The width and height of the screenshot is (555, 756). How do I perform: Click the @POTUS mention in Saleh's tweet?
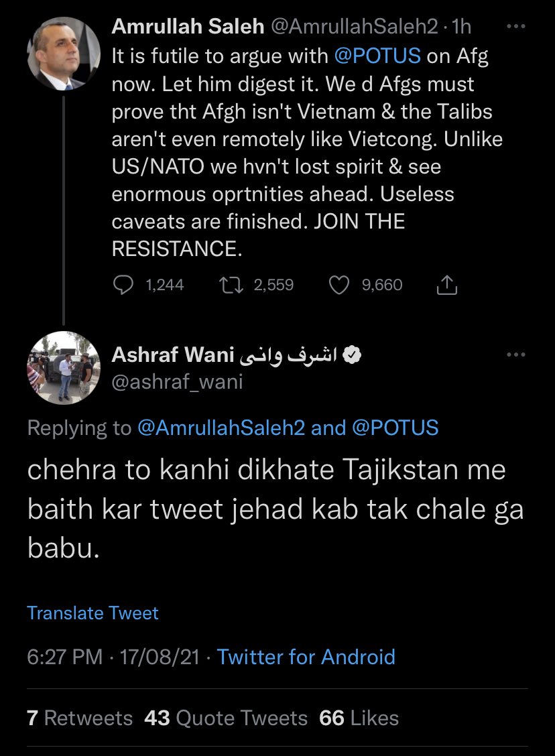coord(377,56)
